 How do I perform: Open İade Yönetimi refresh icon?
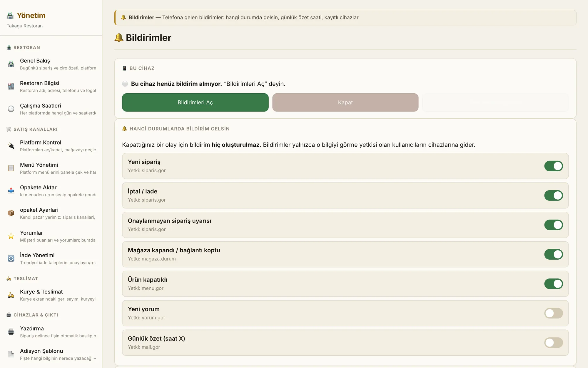[x=11, y=258]
